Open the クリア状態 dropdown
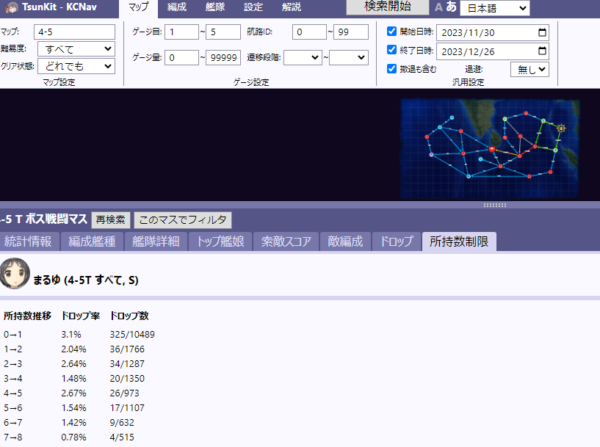 [x=76, y=66]
